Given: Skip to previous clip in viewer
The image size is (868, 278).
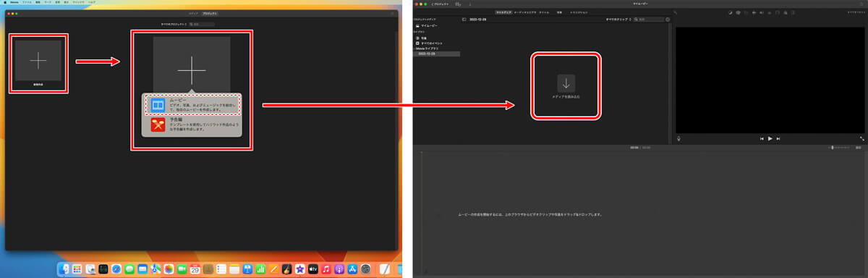Looking at the screenshot, I should (x=762, y=138).
